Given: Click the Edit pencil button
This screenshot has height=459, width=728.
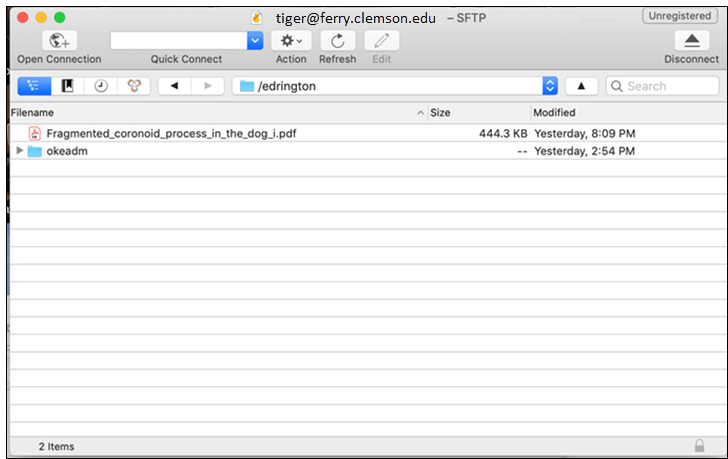Looking at the screenshot, I should [x=382, y=41].
